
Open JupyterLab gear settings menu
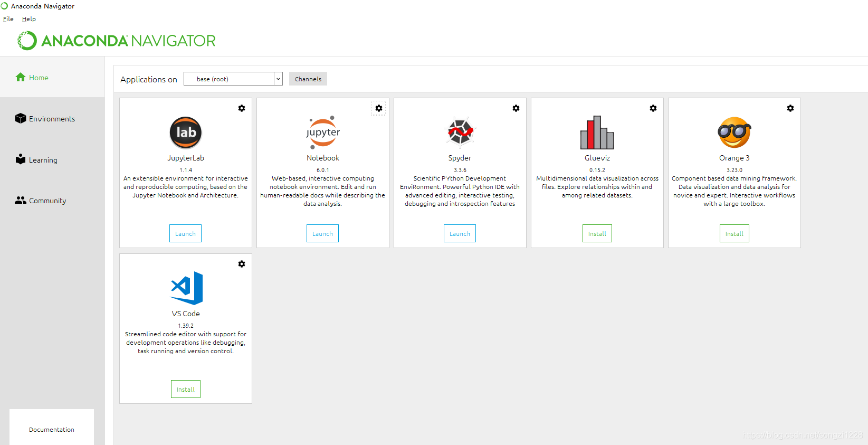[x=242, y=108]
